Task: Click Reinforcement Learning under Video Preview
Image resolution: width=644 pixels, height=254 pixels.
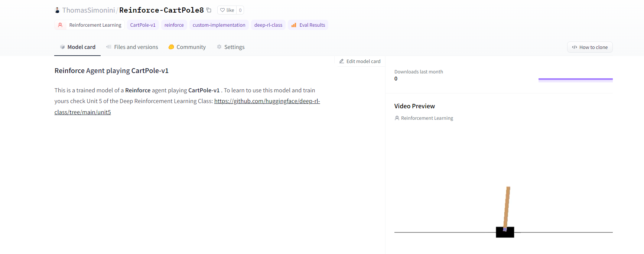Action: click(x=427, y=118)
